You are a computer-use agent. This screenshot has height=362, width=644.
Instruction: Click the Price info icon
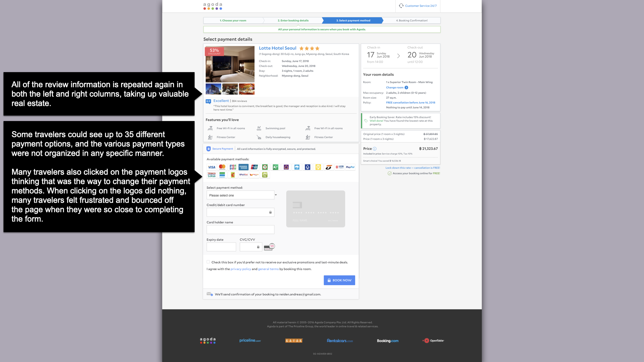[x=375, y=149]
